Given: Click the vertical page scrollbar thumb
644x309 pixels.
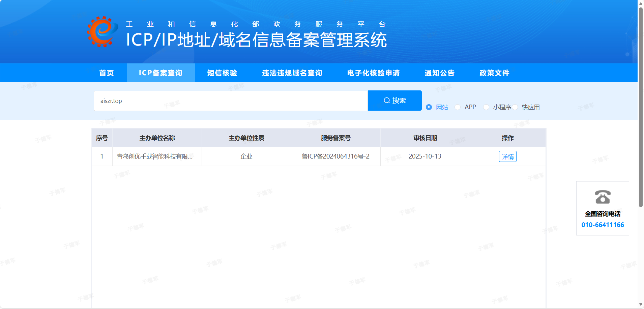Looking at the screenshot, I should (x=641, y=107).
